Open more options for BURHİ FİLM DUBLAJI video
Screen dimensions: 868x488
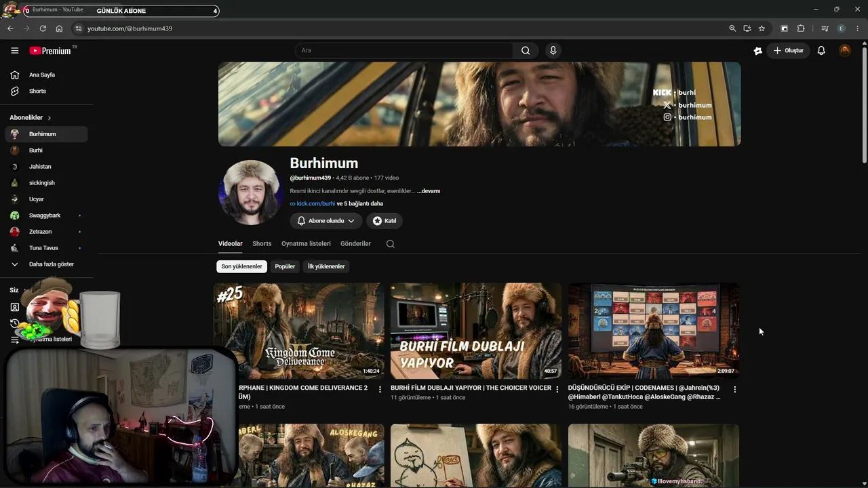point(557,389)
